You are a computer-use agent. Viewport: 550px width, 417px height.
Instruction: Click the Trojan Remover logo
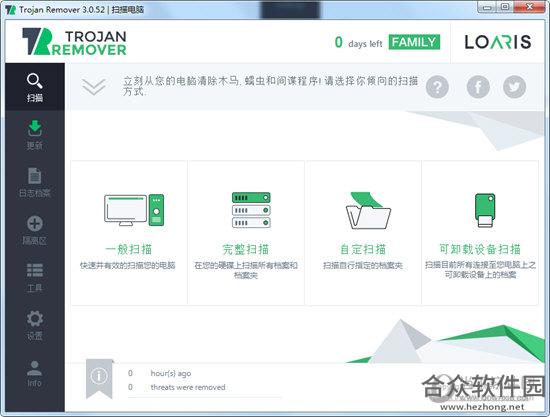[x=74, y=42]
